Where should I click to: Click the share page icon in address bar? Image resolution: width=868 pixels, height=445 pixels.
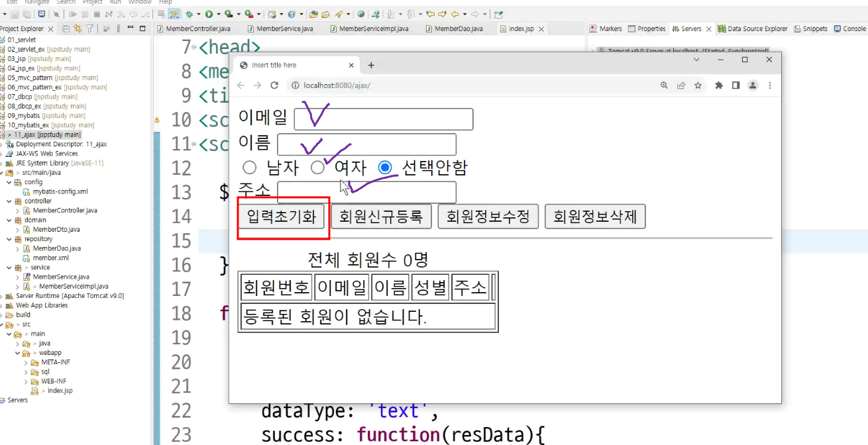[681, 85]
